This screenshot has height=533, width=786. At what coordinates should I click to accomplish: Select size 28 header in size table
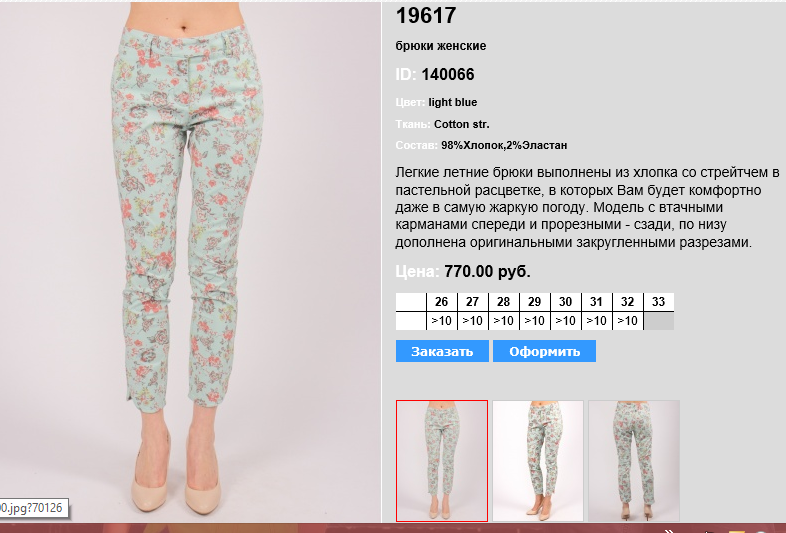pyautogui.click(x=504, y=302)
